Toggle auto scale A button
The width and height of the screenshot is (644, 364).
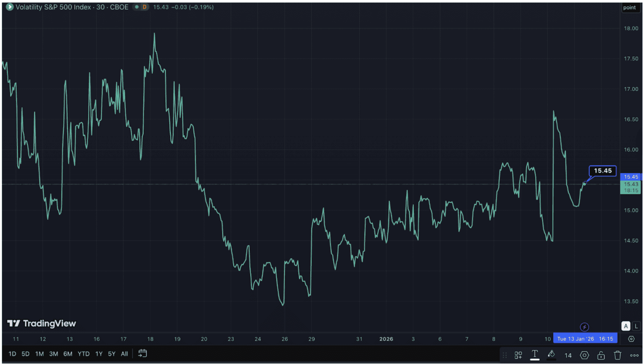click(626, 326)
